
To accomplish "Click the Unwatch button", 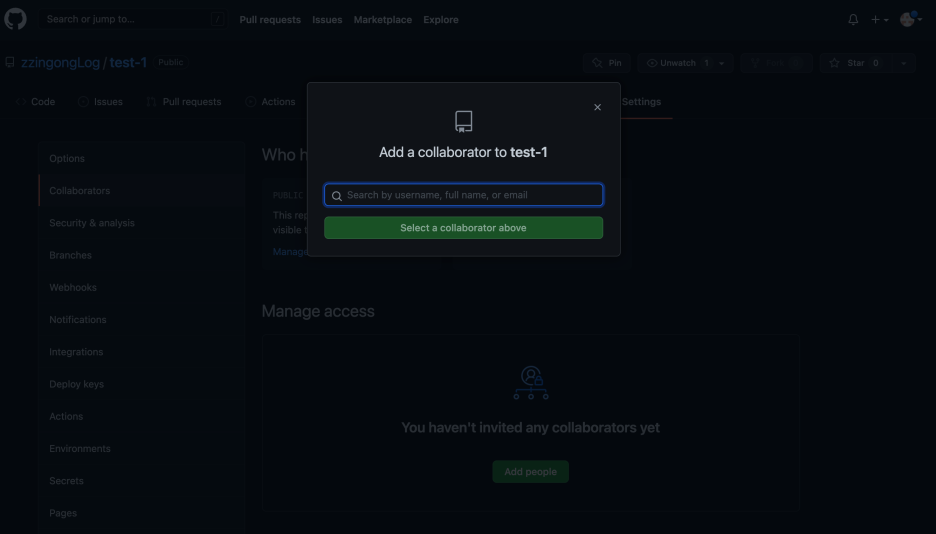I will pyautogui.click(x=675, y=63).
